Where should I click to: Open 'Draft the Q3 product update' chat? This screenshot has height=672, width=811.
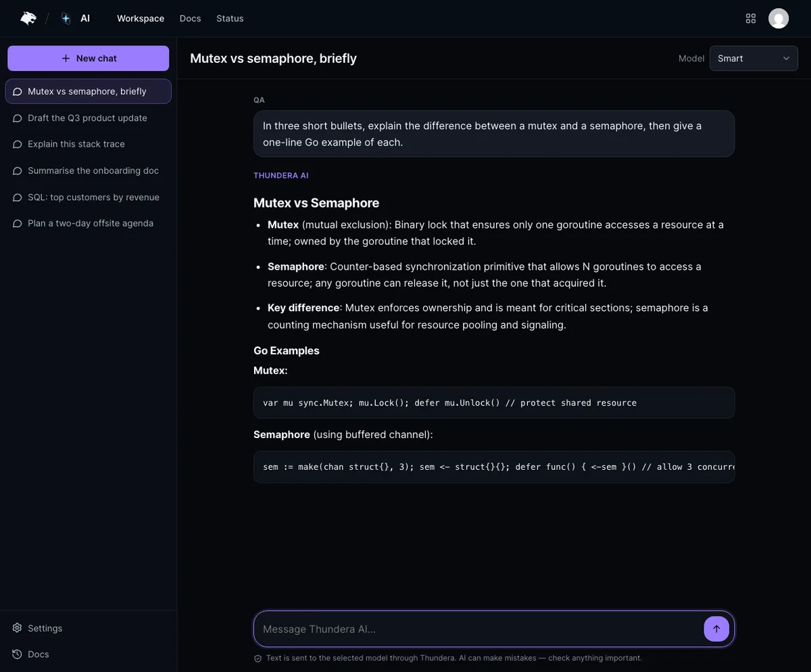click(x=89, y=118)
